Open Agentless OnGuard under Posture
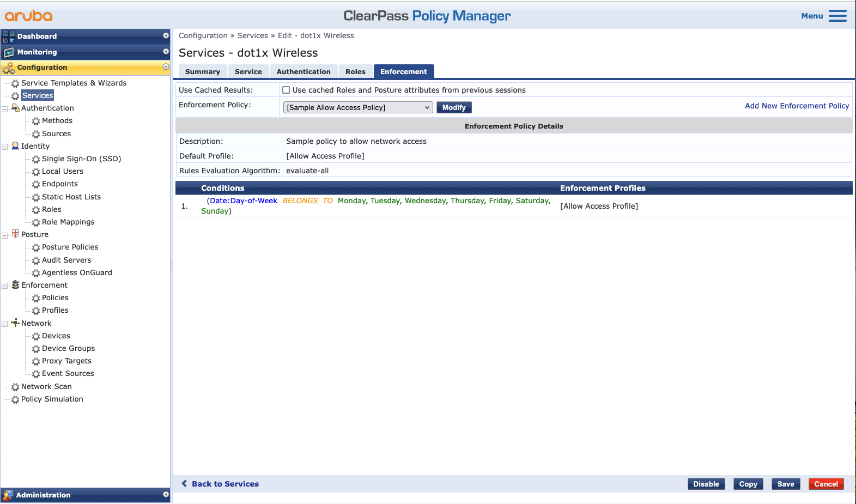 pos(77,272)
